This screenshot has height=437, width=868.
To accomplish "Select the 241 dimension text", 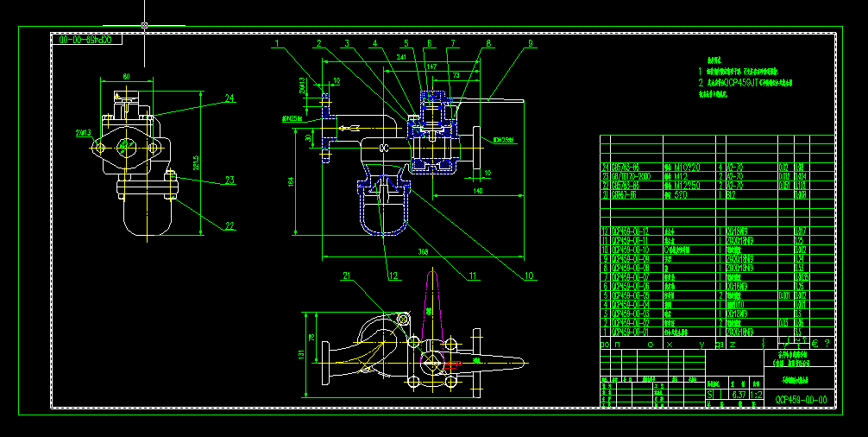I will coord(402,57).
